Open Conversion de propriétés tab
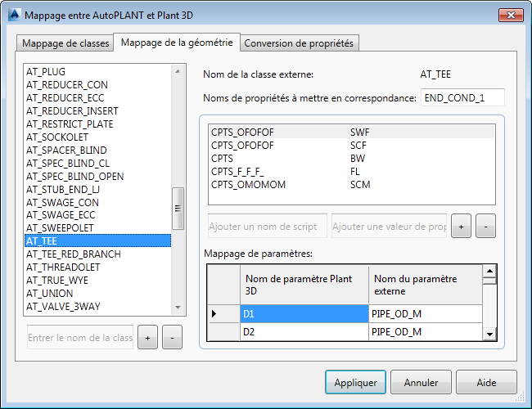 click(299, 43)
